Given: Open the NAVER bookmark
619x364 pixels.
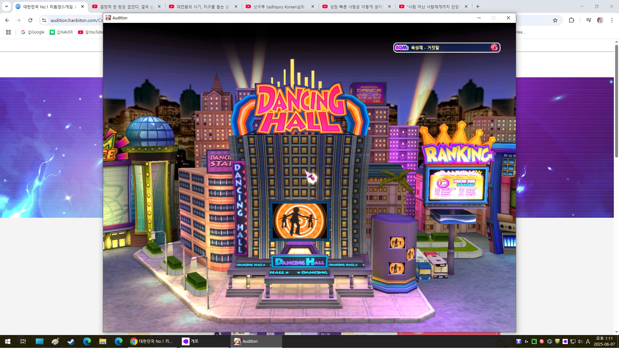Looking at the screenshot, I should tap(61, 32).
